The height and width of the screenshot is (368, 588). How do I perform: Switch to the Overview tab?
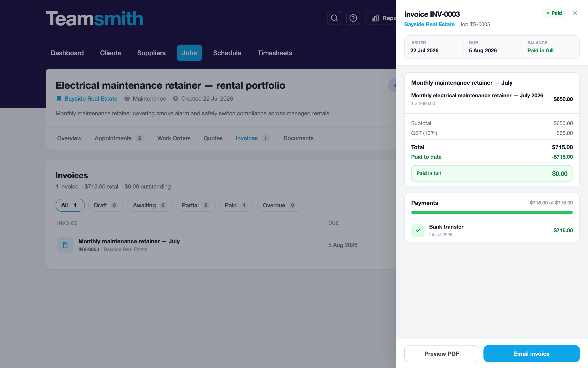(x=69, y=138)
